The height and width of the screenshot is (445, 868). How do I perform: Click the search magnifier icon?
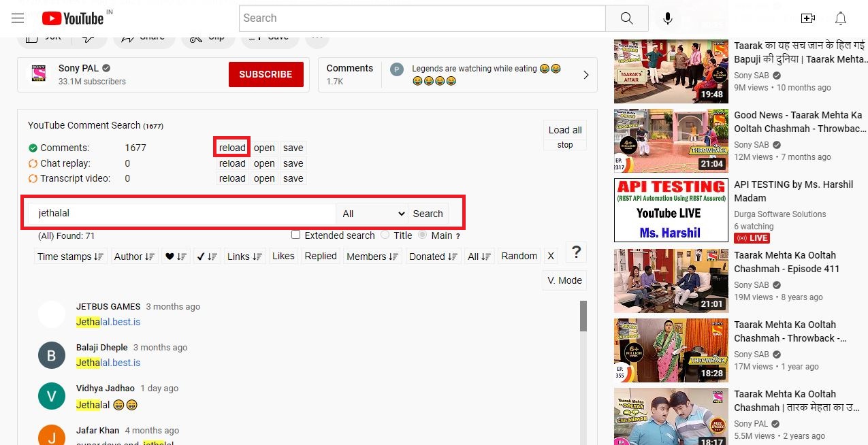coord(626,18)
